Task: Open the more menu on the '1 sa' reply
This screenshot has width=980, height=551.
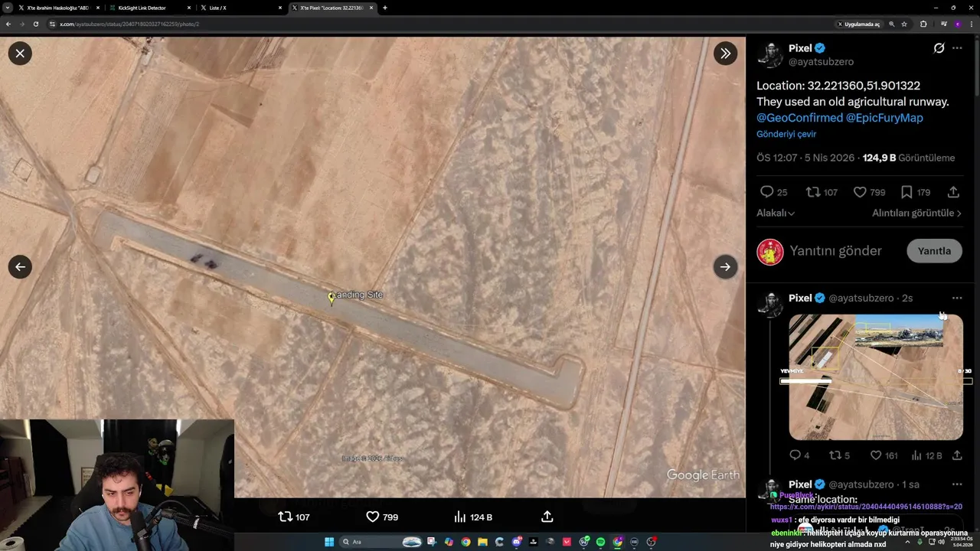Action: pyautogui.click(x=957, y=484)
